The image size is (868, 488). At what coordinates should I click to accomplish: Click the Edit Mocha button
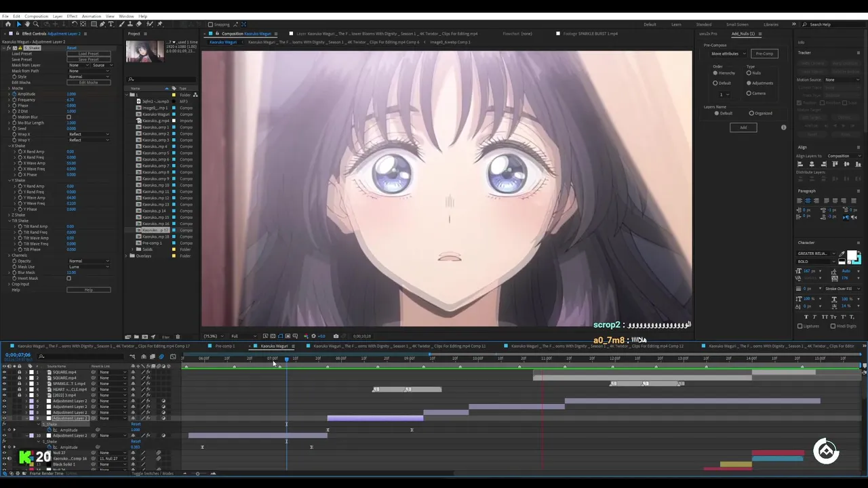(89, 83)
